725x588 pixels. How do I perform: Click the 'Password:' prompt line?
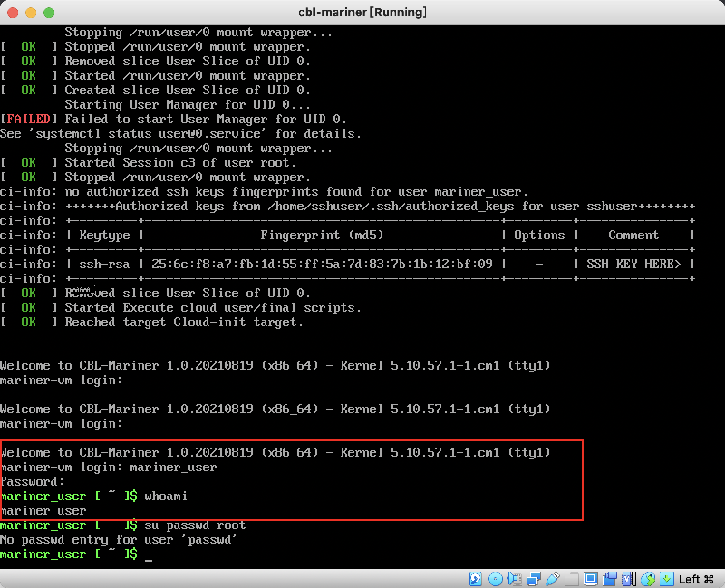pos(32,482)
